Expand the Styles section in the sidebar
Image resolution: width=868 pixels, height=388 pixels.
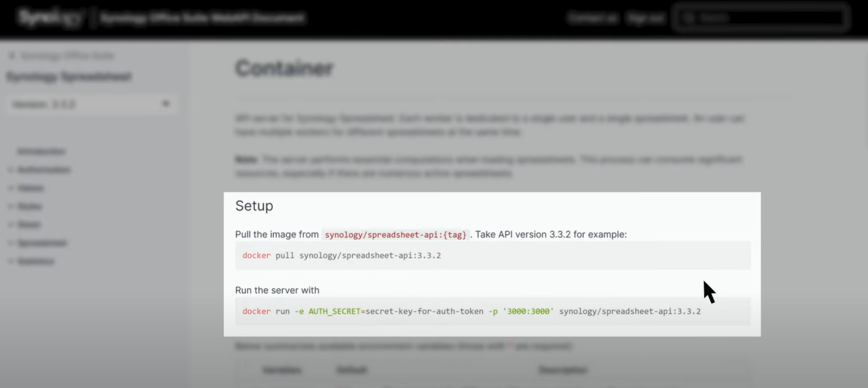click(x=11, y=206)
